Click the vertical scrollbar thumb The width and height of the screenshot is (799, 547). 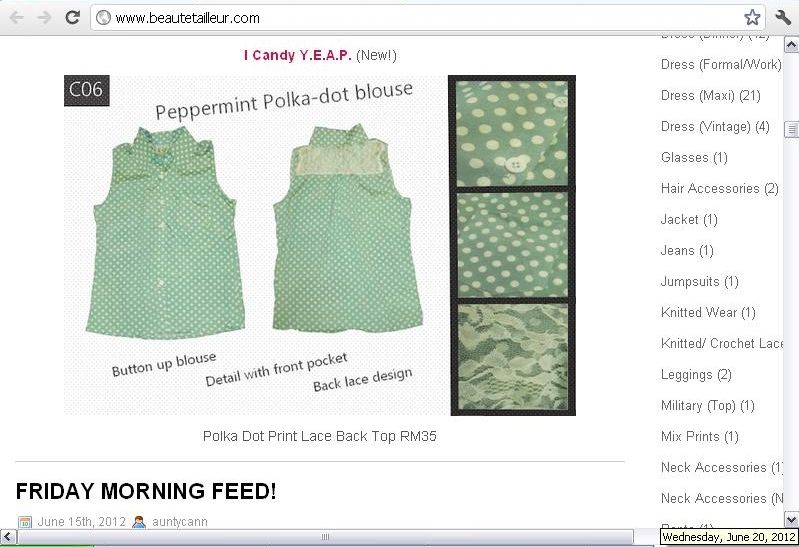791,129
